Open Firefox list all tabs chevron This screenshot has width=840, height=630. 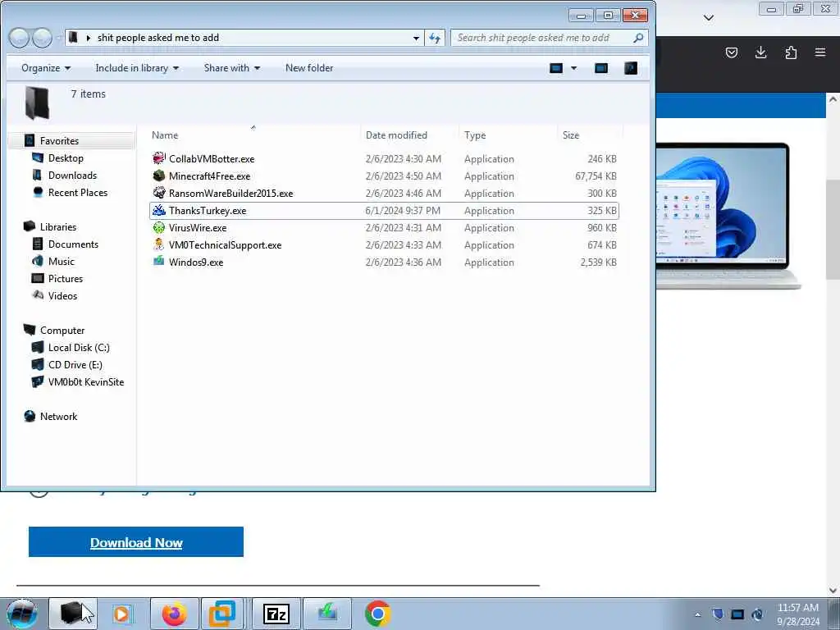[708, 18]
